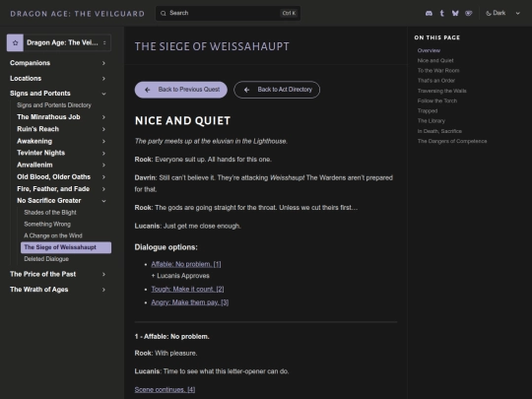532x399 pixels.
Task: Jump to That's an Order section
Action: tap(436, 81)
